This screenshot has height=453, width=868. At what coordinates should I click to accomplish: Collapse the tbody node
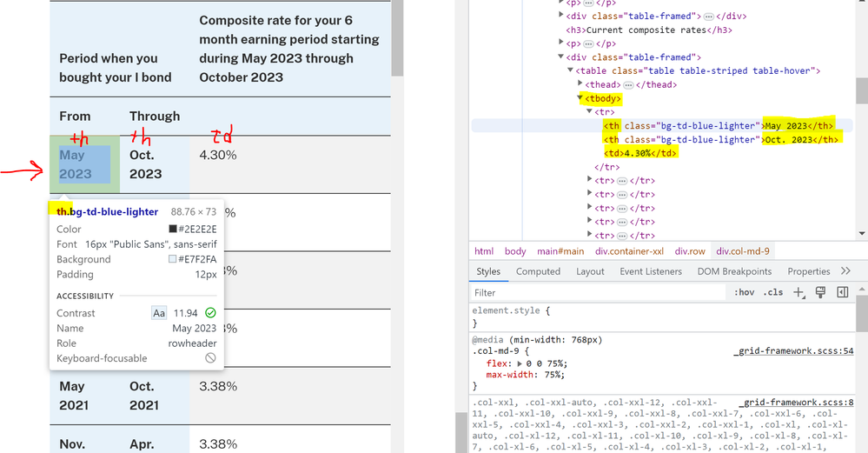tap(580, 98)
